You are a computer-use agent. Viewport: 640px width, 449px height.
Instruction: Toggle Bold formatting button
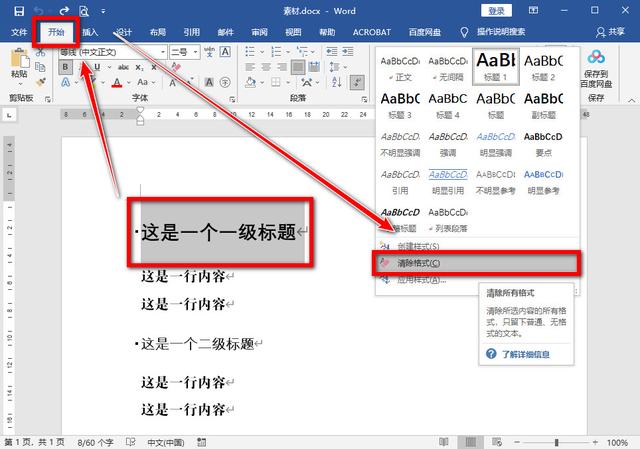66,67
